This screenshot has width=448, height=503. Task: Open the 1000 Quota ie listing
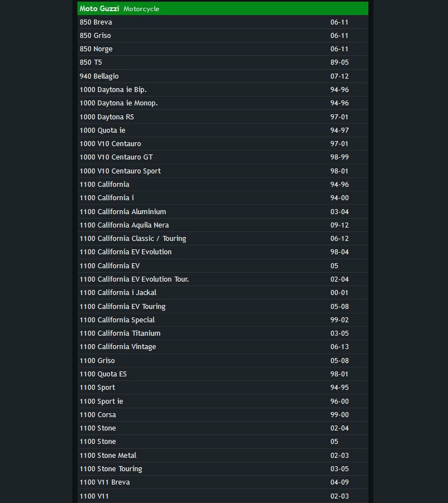pyautogui.click(x=103, y=130)
